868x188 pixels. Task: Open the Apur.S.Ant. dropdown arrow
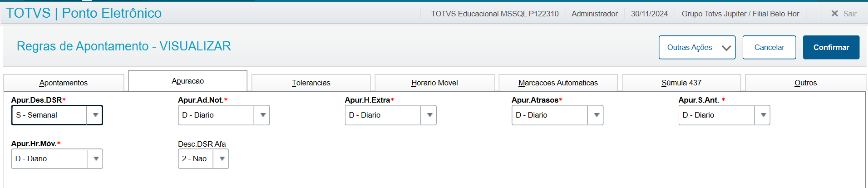tap(763, 115)
